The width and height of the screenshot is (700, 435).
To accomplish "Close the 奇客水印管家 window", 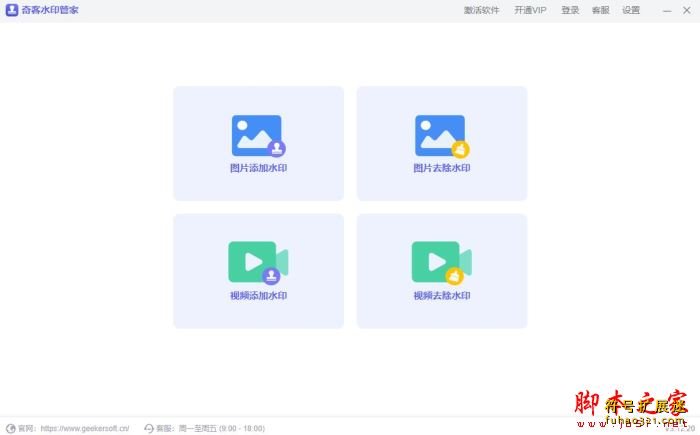I will (x=687, y=10).
